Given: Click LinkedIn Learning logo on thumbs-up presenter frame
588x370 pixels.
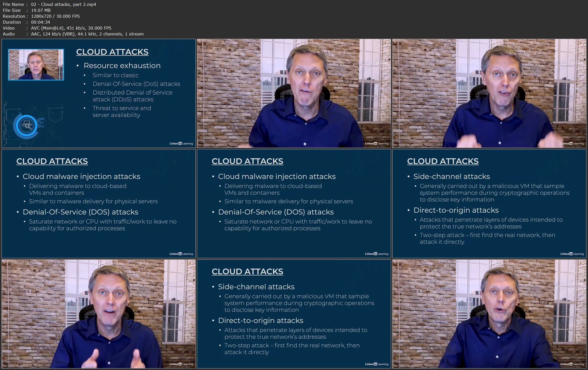Looking at the screenshot, I should click(x=181, y=364).
